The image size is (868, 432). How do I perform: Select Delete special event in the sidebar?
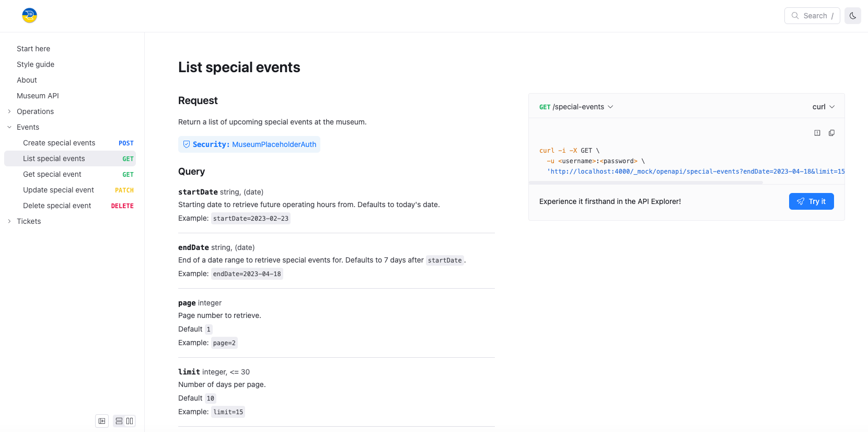click(57, 206)
